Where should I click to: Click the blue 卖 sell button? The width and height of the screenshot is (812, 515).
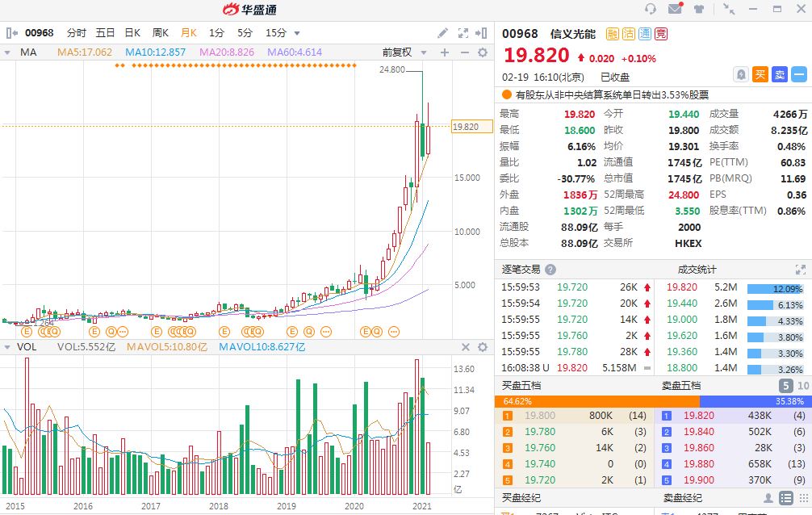780,74
